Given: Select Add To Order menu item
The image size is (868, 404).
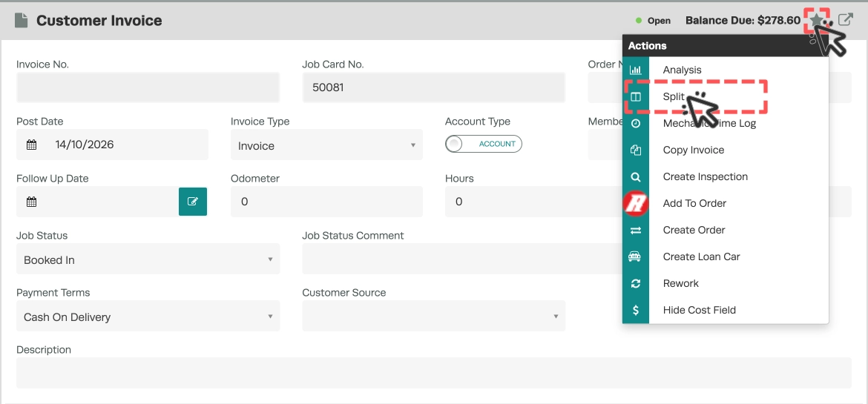Looking at the screenshot, I should (x=694, y=204).
